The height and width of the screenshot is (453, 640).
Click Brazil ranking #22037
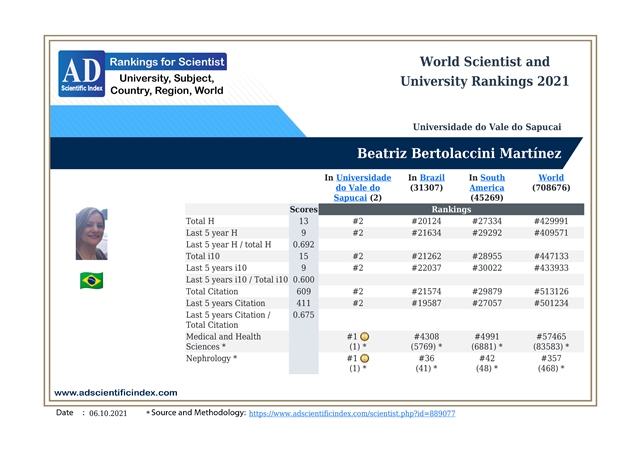pyautogui.click(x=427, y=268)
